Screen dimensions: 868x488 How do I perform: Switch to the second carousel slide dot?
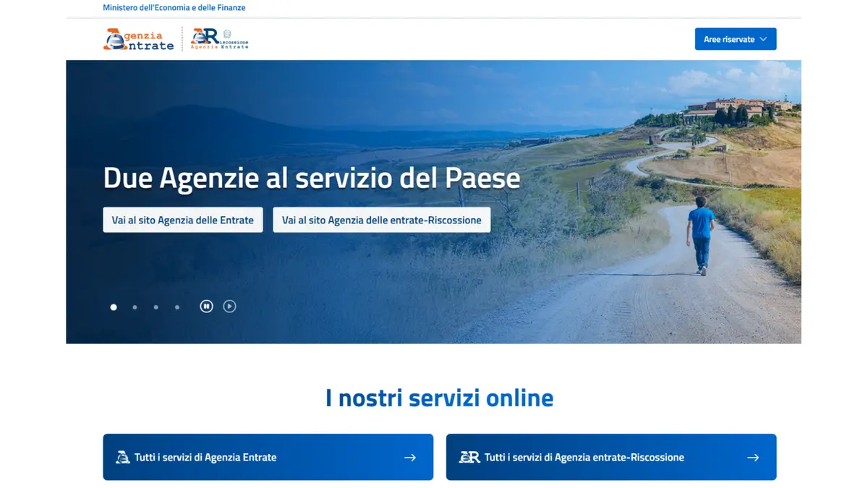[135, 307]
